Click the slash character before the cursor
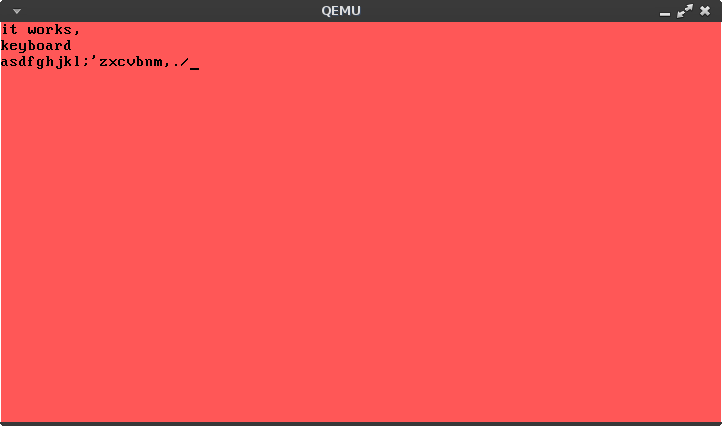722x426 pixels. [185, 62]
